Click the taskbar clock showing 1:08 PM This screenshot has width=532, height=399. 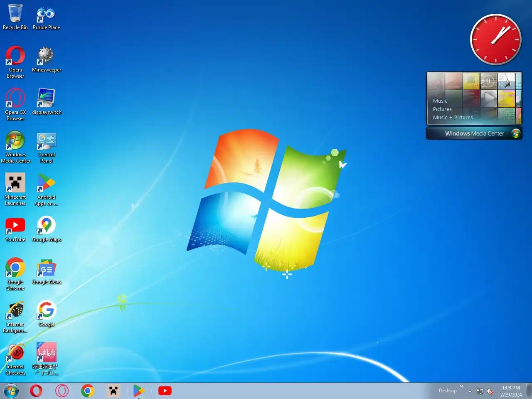coord(511,391)
